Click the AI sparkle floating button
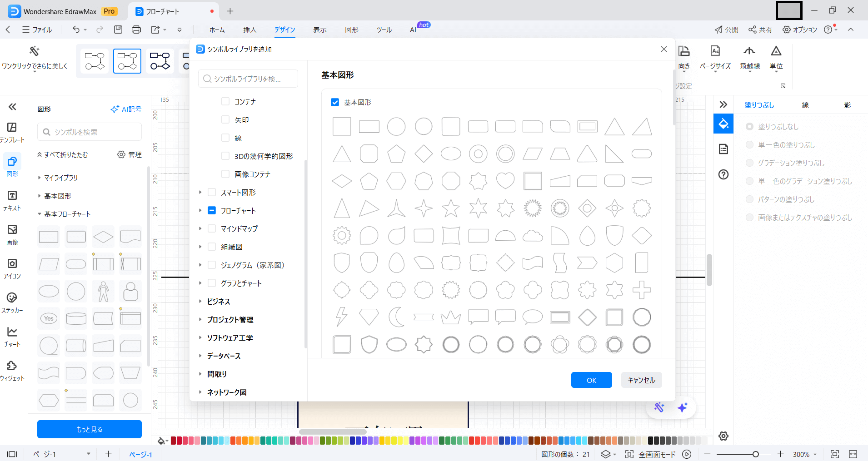This screenshot has height=461, width=868. pos(683,407)
